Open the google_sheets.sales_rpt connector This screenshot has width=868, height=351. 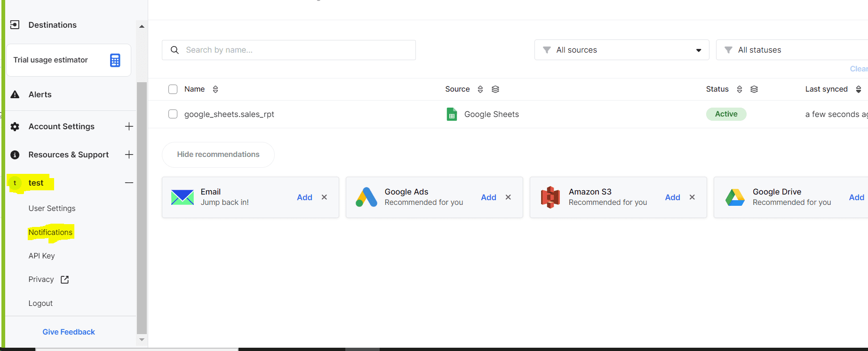pyautogui.click(x=229, y=114)
